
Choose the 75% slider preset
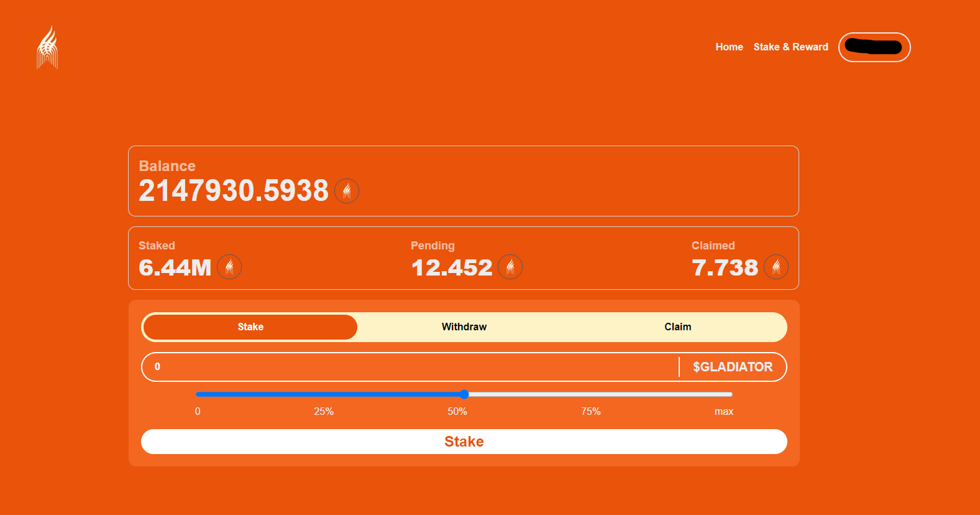point(591,411)
